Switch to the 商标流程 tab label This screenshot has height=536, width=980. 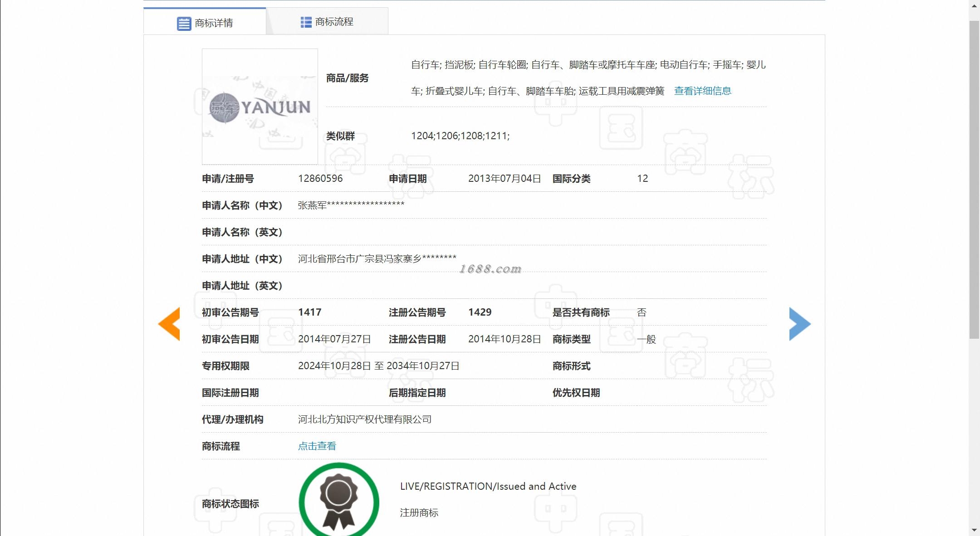(334, 22)
